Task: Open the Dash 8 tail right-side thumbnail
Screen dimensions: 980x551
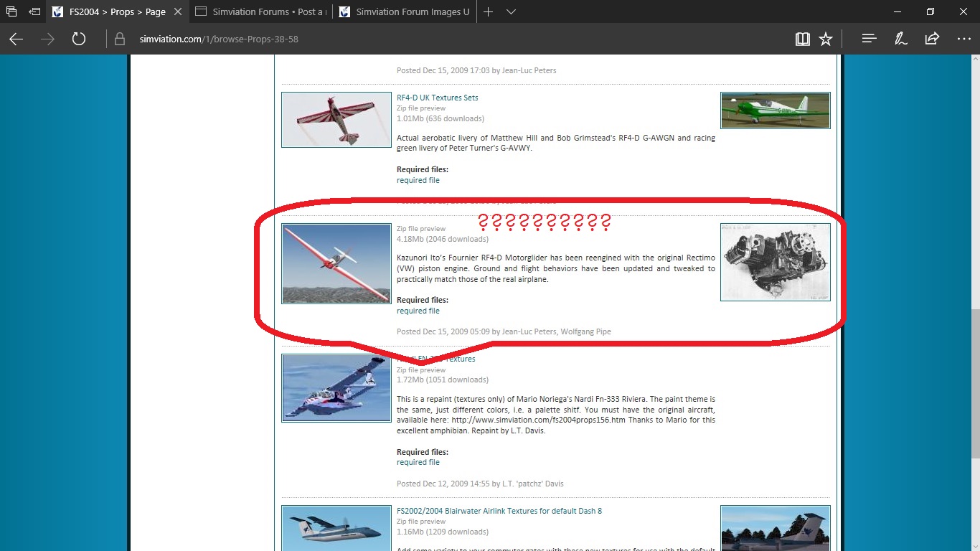Action: coord(776,528)
